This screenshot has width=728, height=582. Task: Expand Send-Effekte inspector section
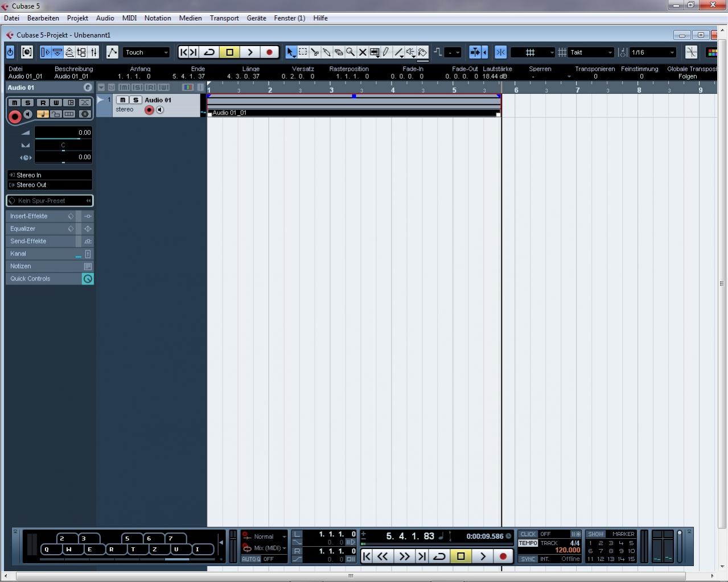pyautogui.click(x=50, y=241)
